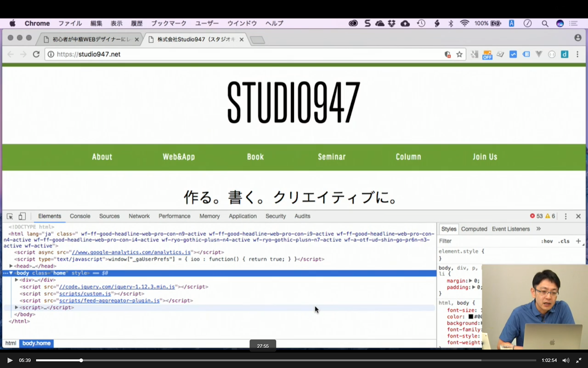The height and width of the screenshot is (368, 588).
Task: Open the Notification Center icon
Action: click(x=573, y=23)
